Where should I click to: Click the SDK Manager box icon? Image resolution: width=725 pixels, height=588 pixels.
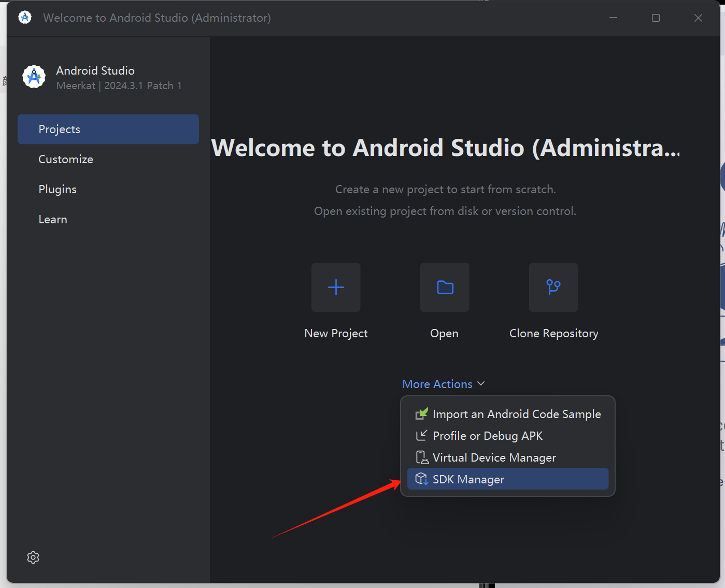[x=422, y=479]
